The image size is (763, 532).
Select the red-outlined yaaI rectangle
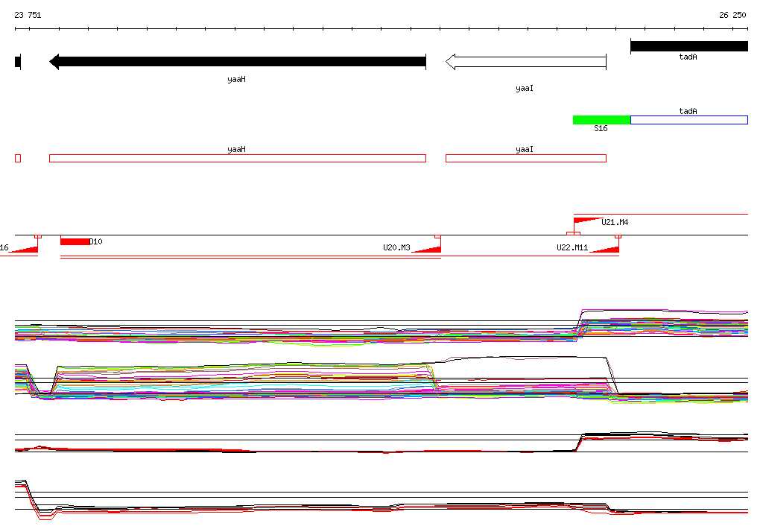click(526, 158)
